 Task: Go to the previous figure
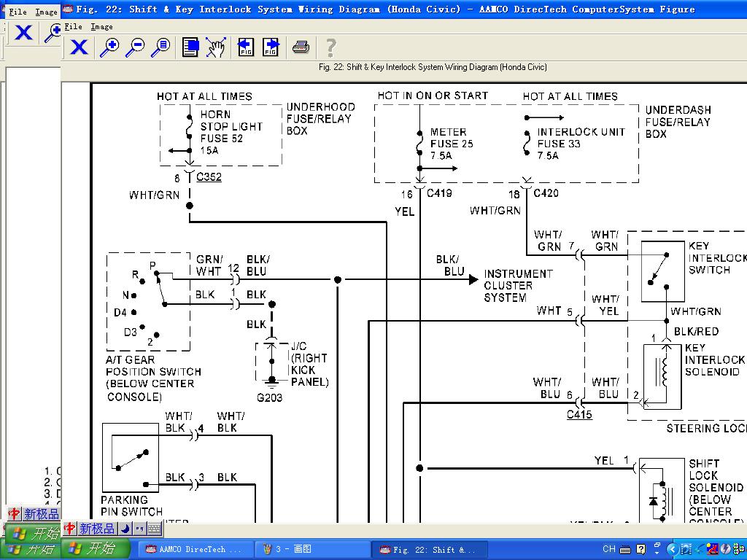[246, 48]
